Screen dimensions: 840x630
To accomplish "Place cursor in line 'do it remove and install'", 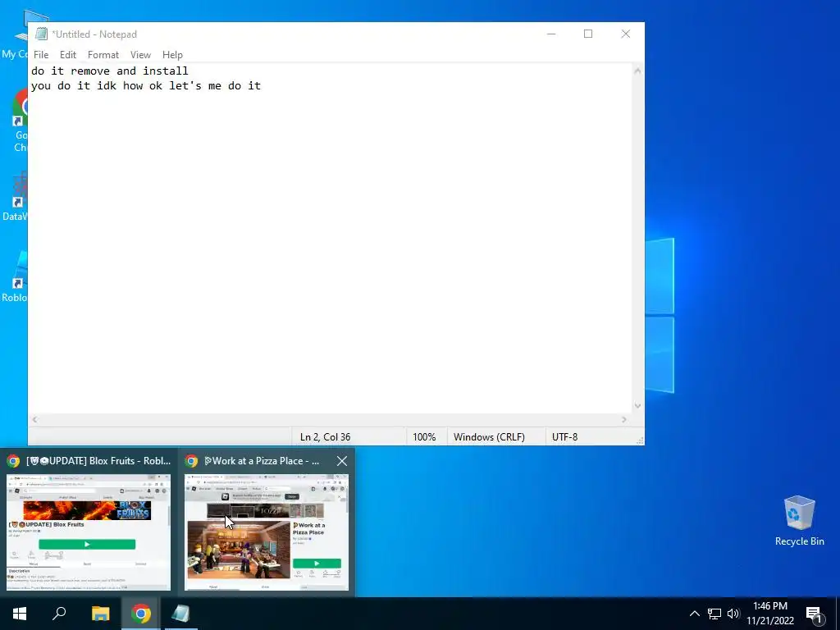I will click(110, 71).
